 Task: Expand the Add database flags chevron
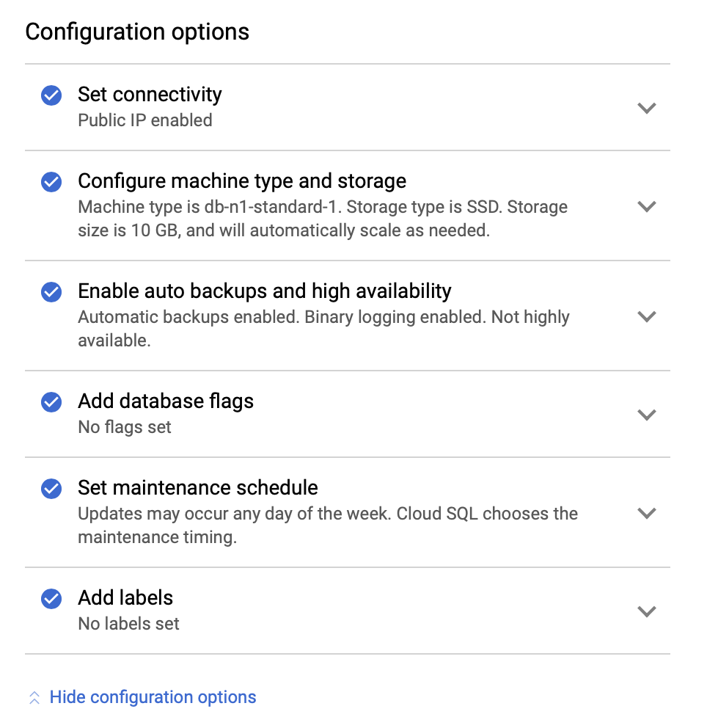pos(647,415)
